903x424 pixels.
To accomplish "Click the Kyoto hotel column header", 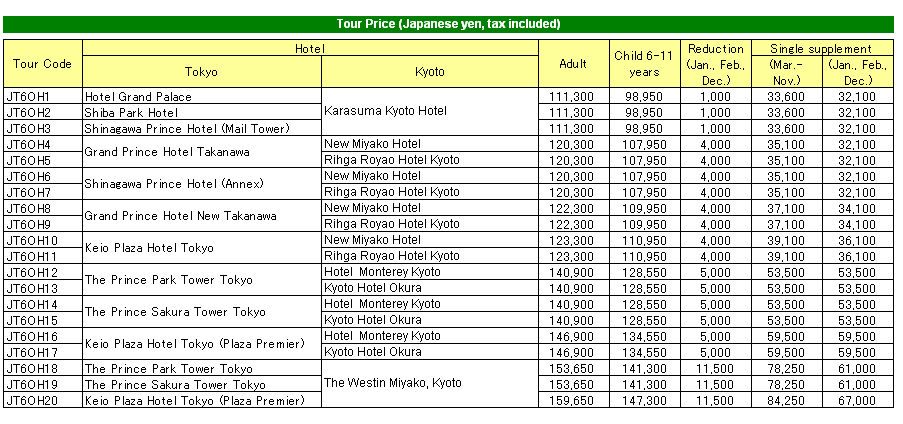I will [x=430, y=72].
